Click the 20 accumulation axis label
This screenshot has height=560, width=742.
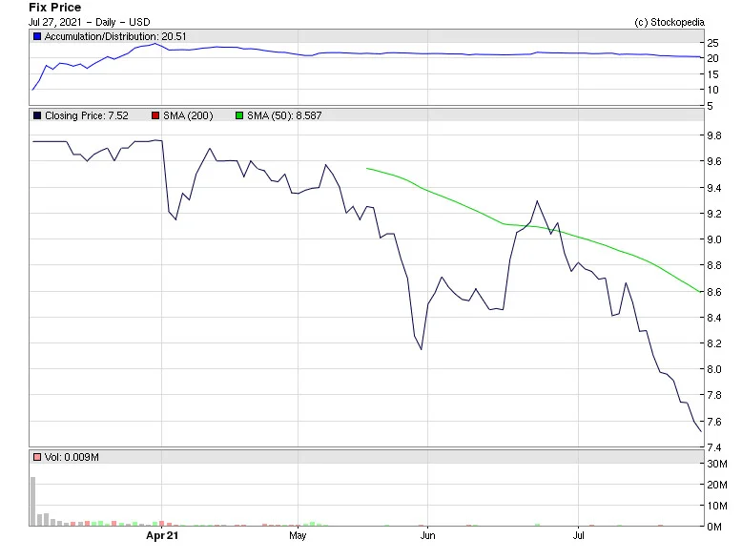[x=712, y=58]
